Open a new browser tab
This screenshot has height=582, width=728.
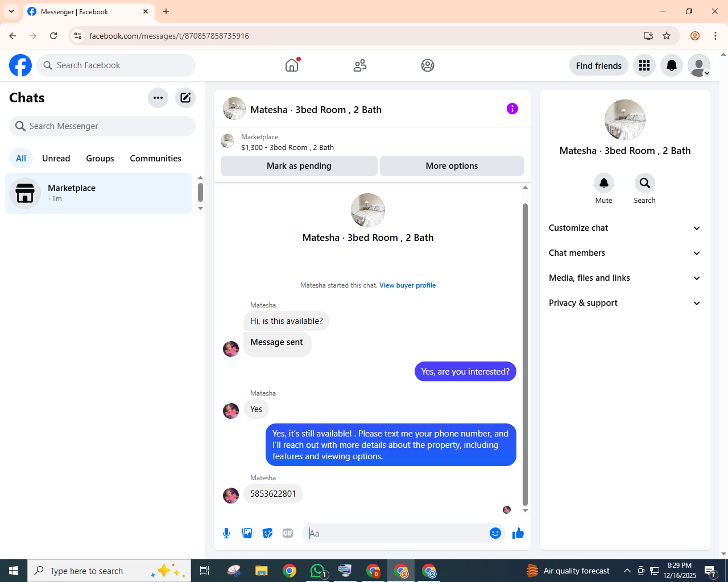166,11
